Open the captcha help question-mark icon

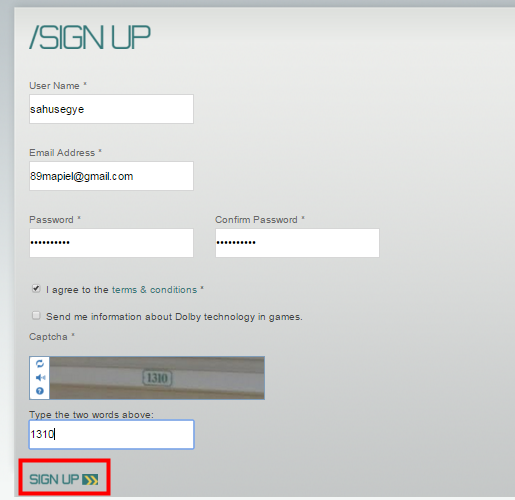[40, 391]
